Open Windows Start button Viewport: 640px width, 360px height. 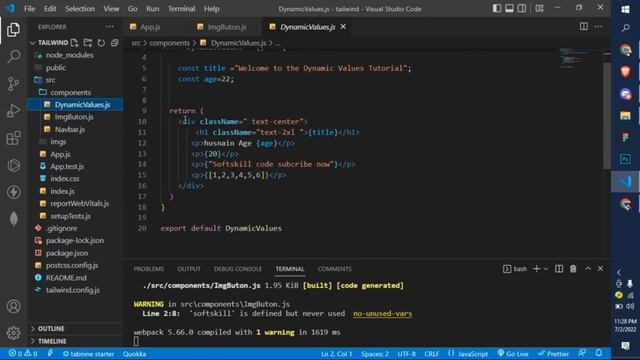pos(625,9)
